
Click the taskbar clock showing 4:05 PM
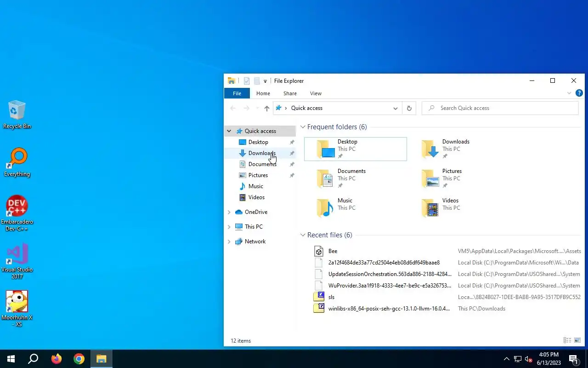click(x=548, y=359)
